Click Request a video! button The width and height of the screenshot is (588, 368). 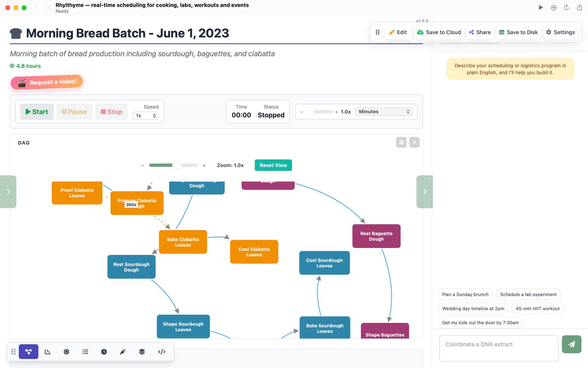pos(47,82)
